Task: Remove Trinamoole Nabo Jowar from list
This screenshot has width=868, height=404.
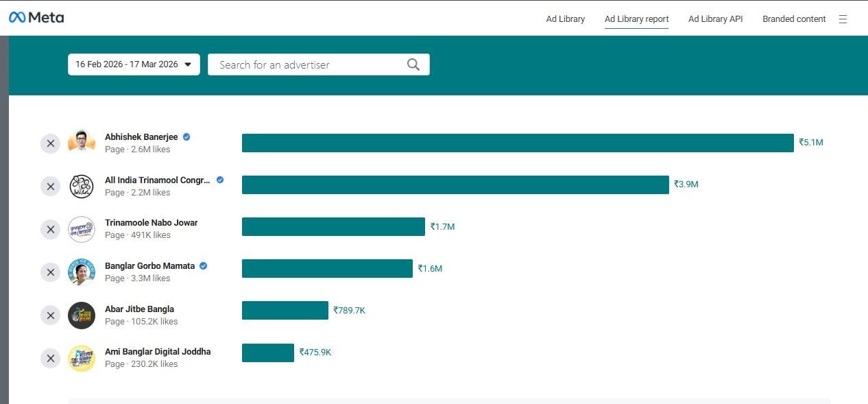Action: 50,229
